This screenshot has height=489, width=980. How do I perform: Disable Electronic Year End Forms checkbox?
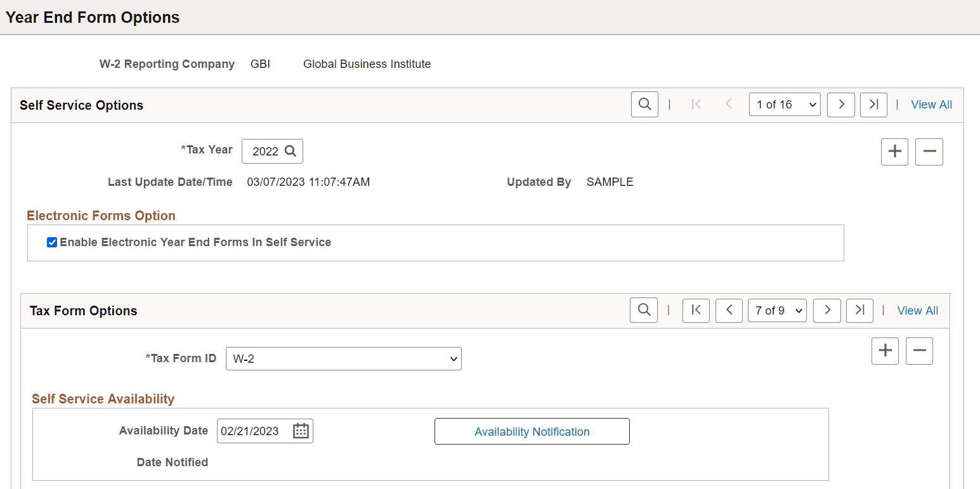(52, 242)
